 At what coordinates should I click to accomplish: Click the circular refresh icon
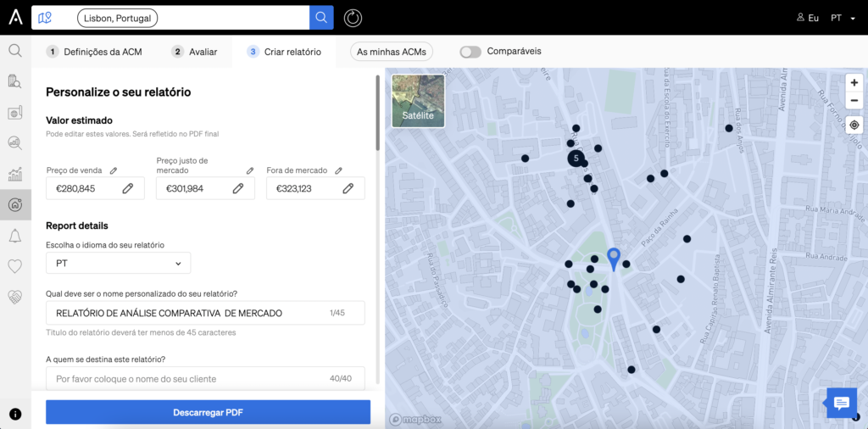coord(353,18)
